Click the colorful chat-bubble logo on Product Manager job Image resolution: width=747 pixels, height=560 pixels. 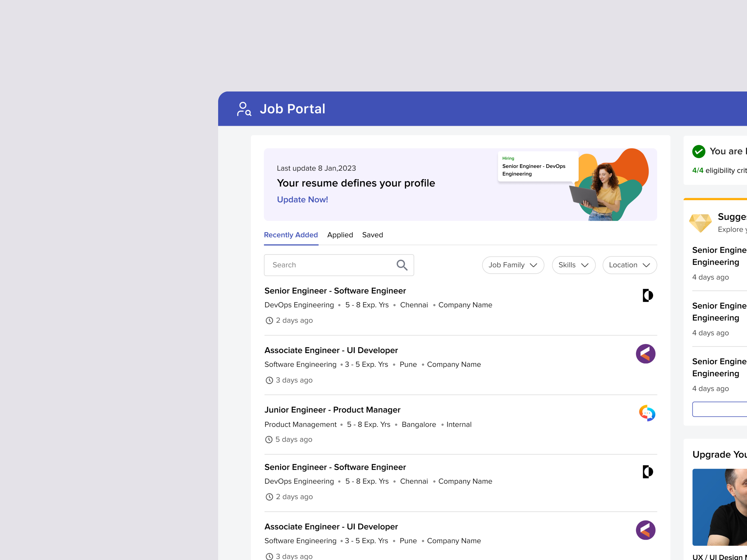(x=647, y=413)
